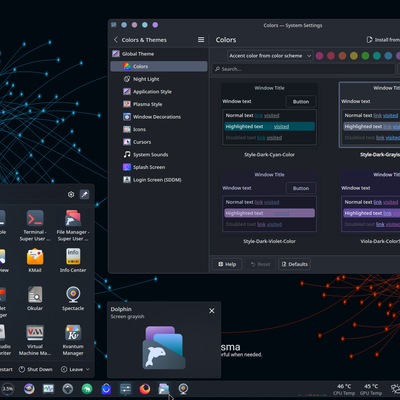
Task: Open Night Light settings page
Action: click(x=159, y=79)
